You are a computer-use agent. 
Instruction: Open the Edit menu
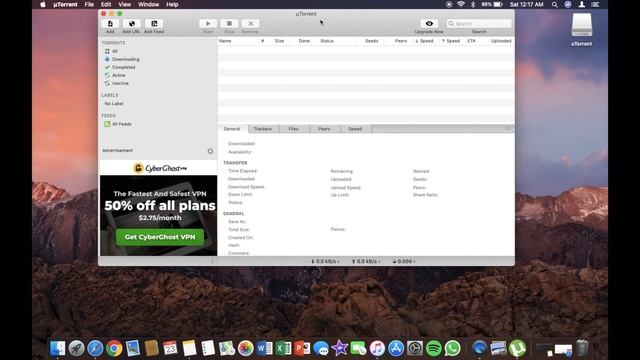click(x=106, y=4)
